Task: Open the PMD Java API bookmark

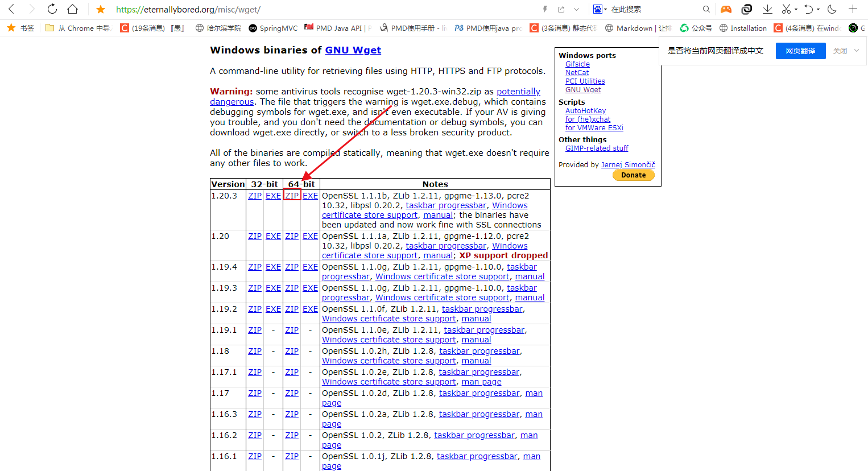Action: [x=338, y=28]
